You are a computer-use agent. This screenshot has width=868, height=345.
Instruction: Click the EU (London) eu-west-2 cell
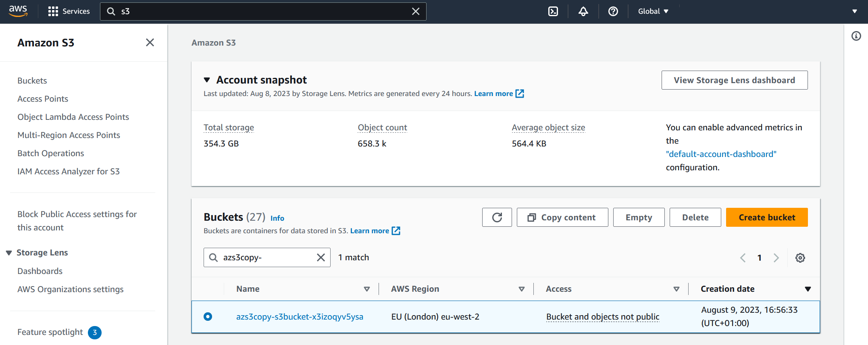(x=435, y=317)
